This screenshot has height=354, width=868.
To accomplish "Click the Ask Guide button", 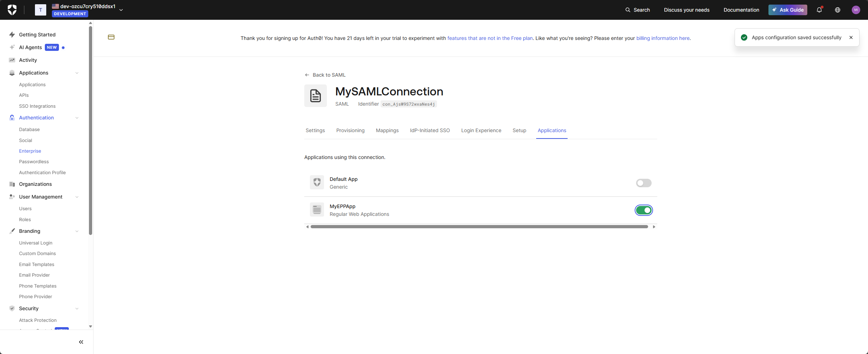I will (788, 10).
